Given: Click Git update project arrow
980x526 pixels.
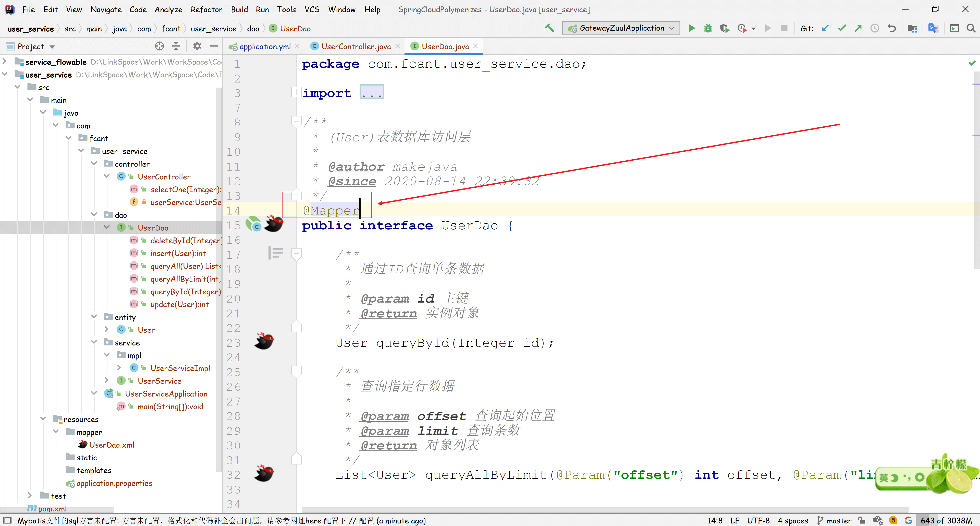Looking at the screenshot, I should [825, 28].
